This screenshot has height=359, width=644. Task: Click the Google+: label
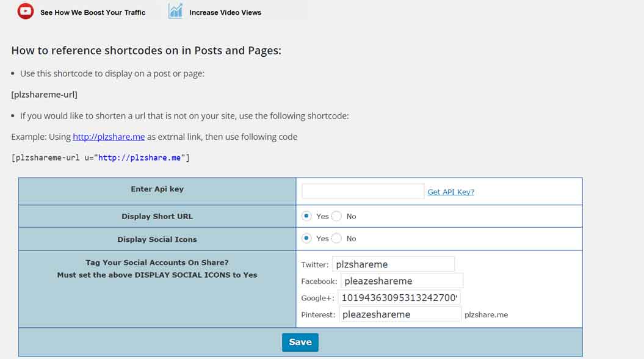click(x=318, y=298)
